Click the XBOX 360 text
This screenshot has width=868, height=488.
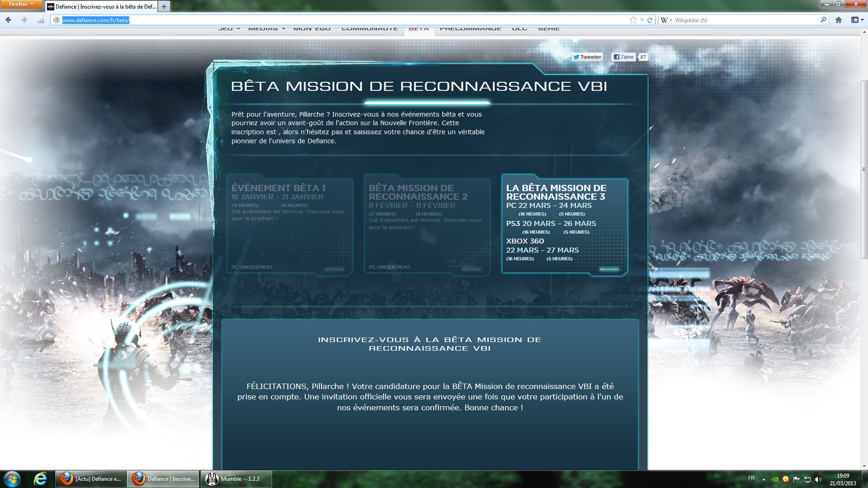525,241
